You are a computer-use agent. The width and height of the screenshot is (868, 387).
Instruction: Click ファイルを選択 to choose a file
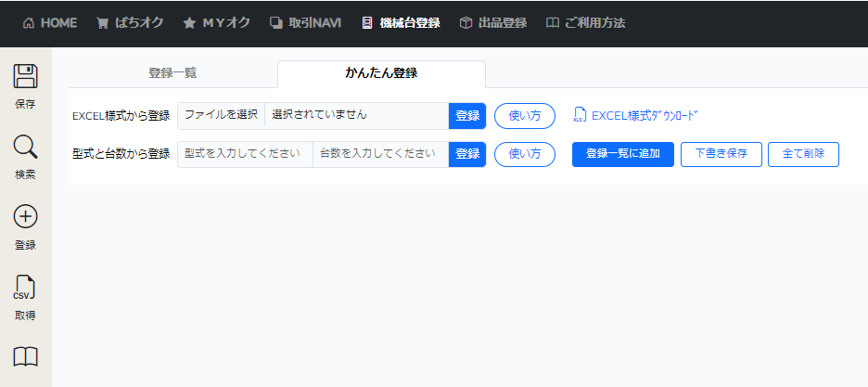click(222, 116)
